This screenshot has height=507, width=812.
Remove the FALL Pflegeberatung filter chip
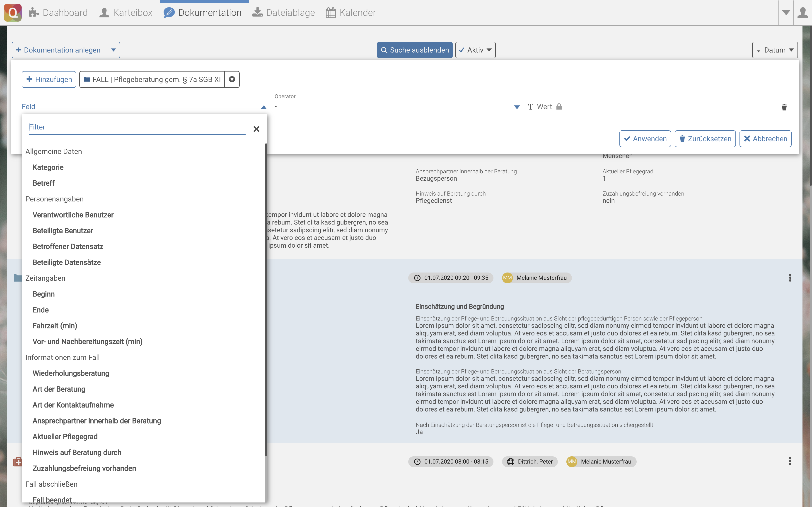coord(232,79)
